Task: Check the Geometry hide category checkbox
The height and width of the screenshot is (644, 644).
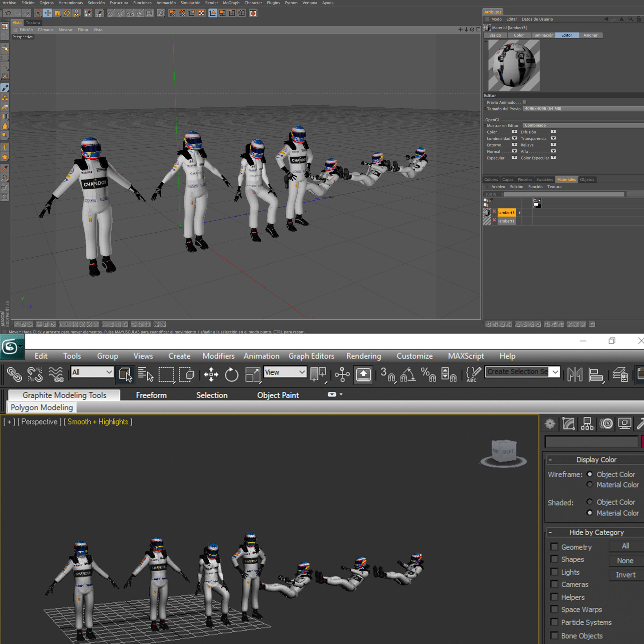Action: [x=554, y=547]
